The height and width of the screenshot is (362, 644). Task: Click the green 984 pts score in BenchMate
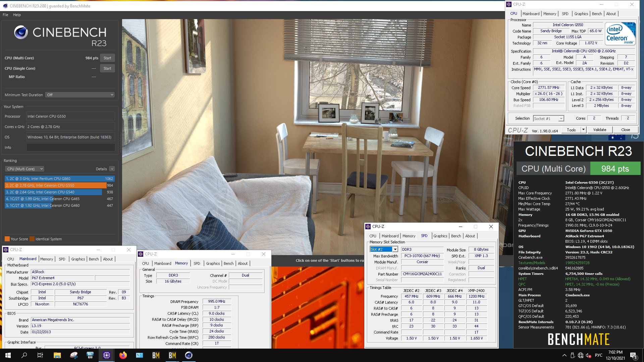(615, 169)
